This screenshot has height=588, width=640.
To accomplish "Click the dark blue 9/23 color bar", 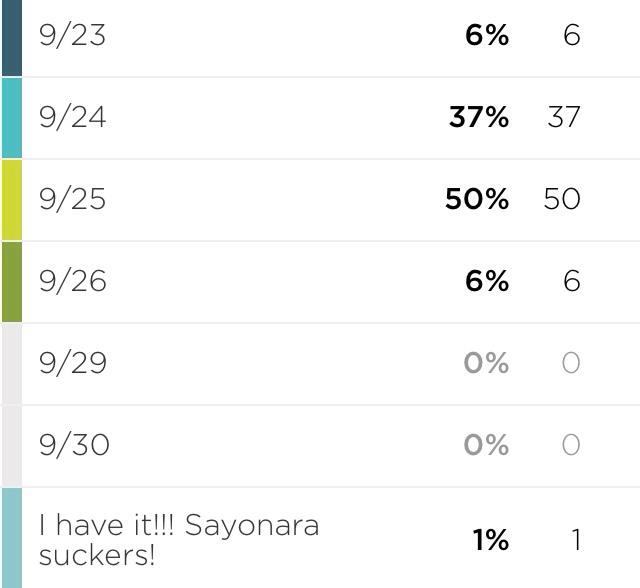I will [12, 38].
